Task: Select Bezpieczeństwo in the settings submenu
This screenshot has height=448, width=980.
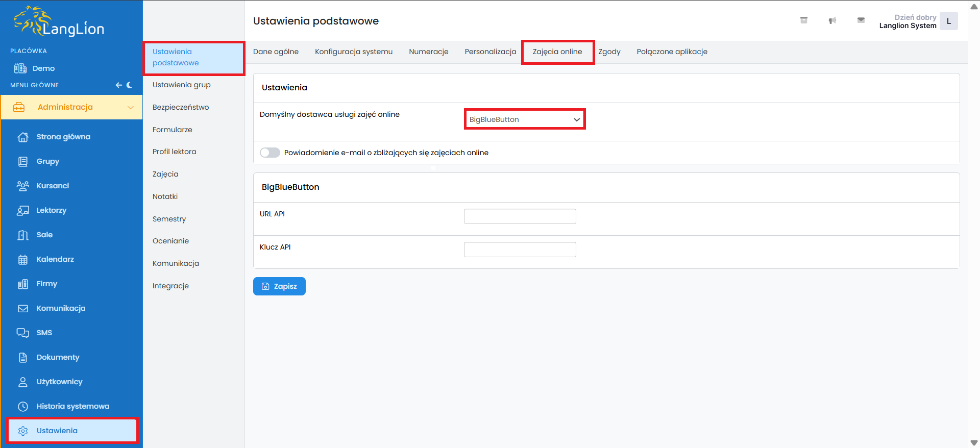Action: click(181, 107)
